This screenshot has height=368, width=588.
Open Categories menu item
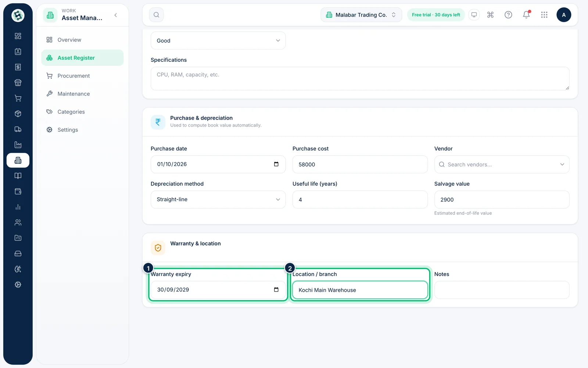(82, 112)
